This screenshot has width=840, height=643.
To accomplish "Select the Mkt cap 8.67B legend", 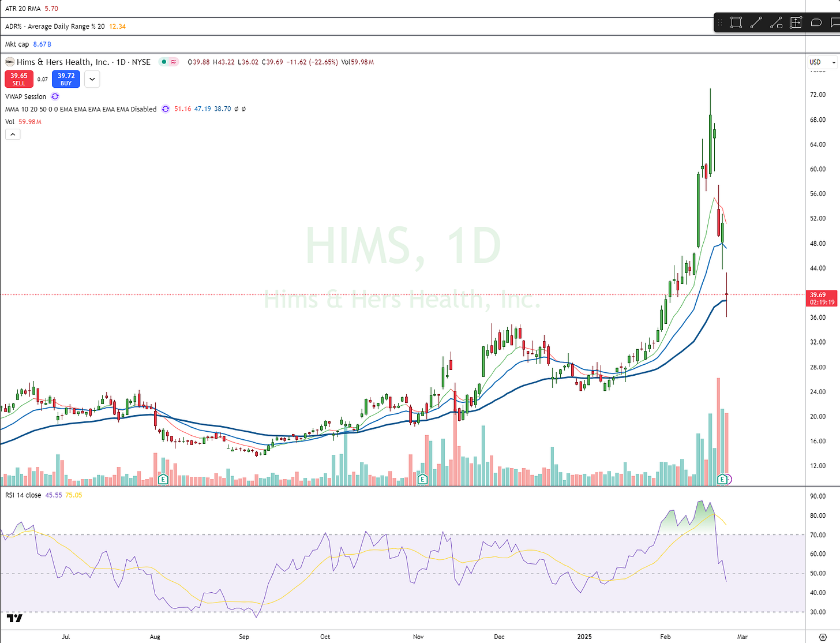I will (x=28, y=44).
